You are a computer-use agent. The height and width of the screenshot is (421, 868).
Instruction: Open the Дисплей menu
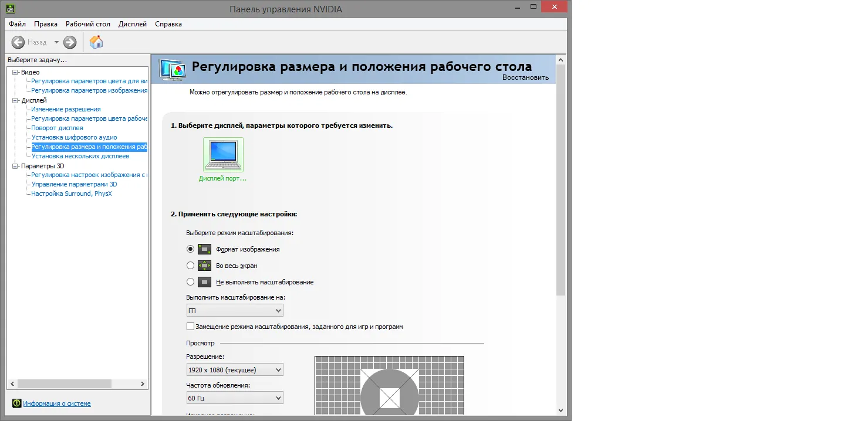pyautogui.click(x=133, y=24)
